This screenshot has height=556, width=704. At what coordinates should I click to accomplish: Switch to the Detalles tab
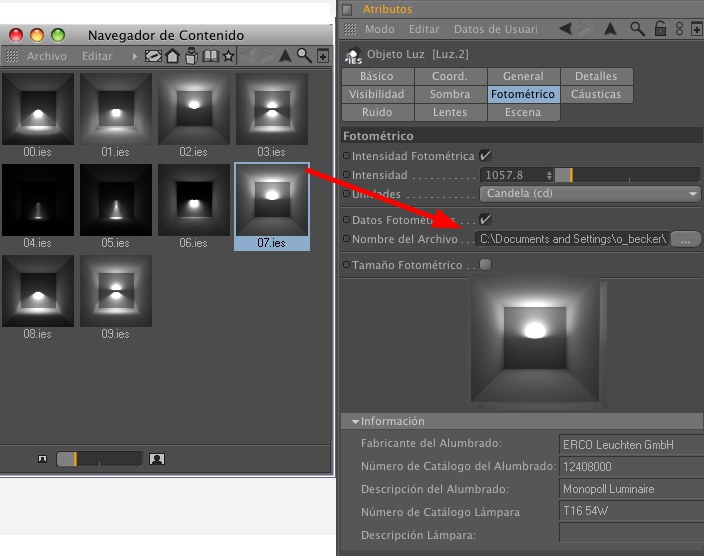click(x=596, y=76)
